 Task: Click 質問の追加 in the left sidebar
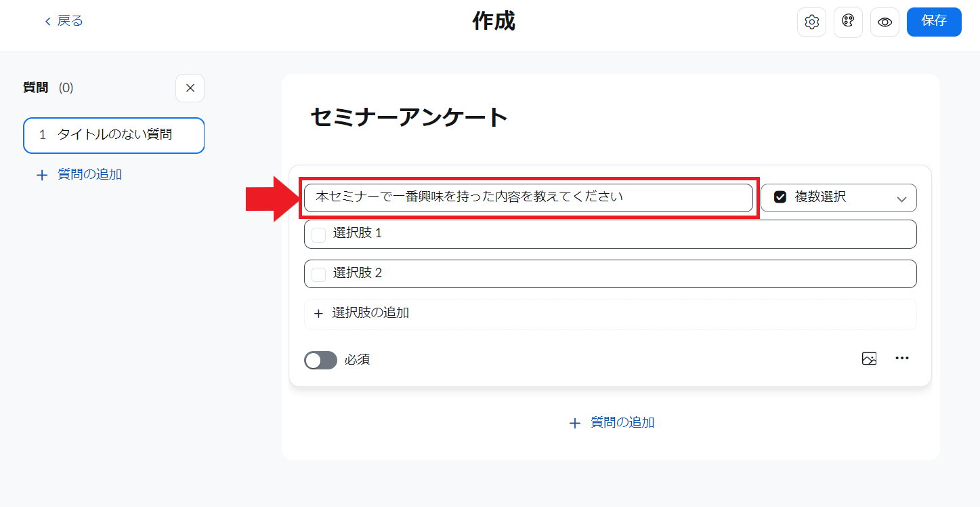[x=79, y=175]
